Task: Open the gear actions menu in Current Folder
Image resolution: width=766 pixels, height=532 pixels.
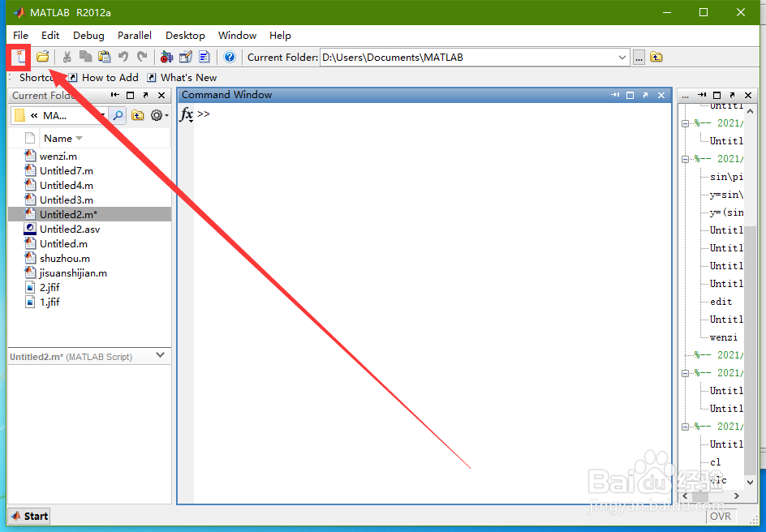Action: pyautogui.click(x=159, y=116)
